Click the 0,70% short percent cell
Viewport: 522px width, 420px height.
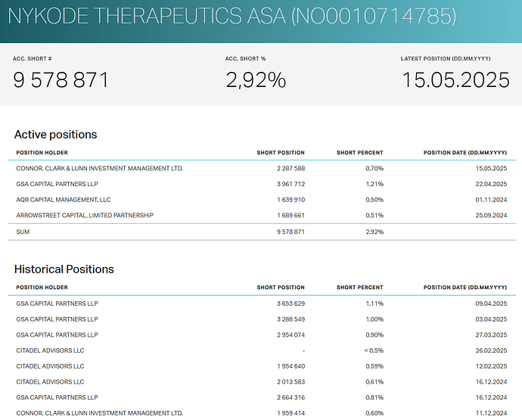pos(374,169)
